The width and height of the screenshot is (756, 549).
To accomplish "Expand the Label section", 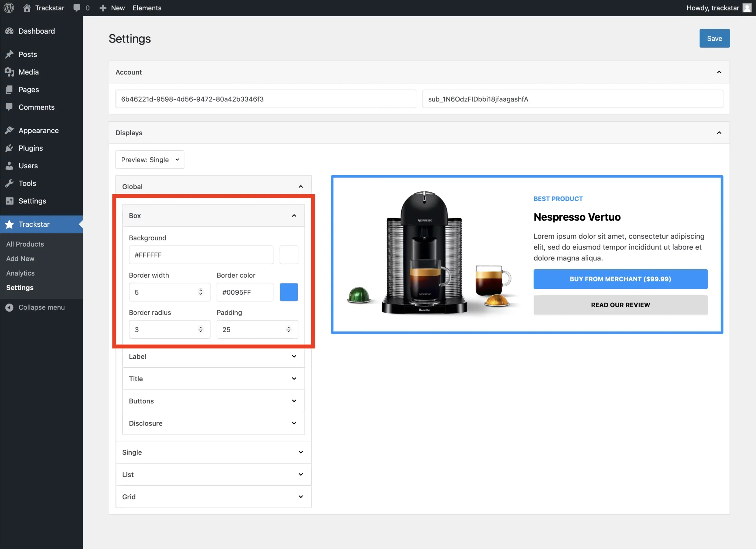I will [213, 356].
